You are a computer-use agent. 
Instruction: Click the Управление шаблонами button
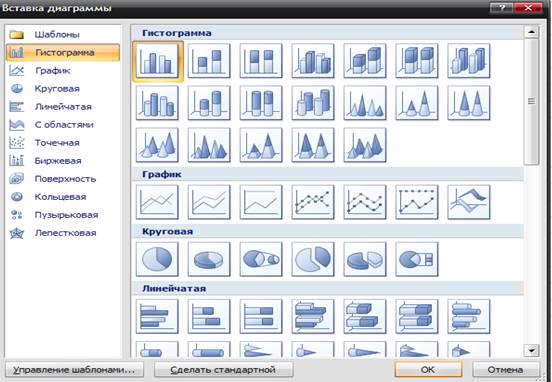click(x=74, y=370)
